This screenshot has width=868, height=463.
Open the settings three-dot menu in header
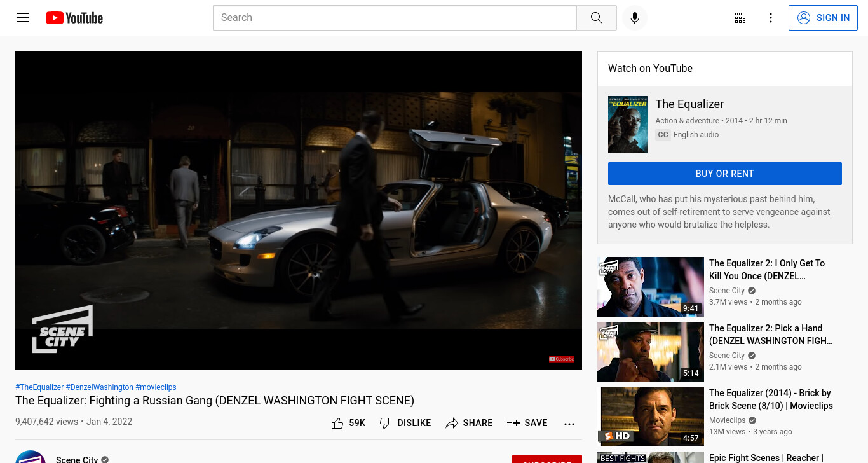[x=771, y=18]
